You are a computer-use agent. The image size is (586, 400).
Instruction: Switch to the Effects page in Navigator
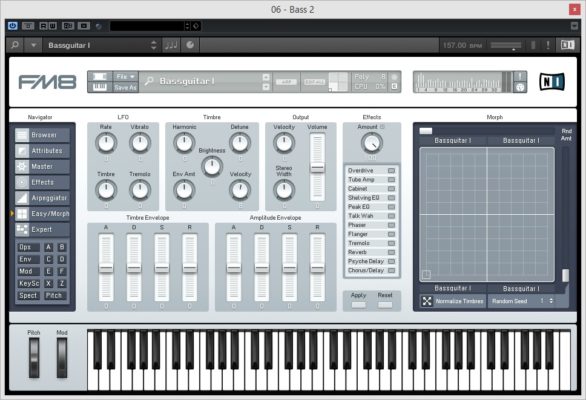[42, 182]
